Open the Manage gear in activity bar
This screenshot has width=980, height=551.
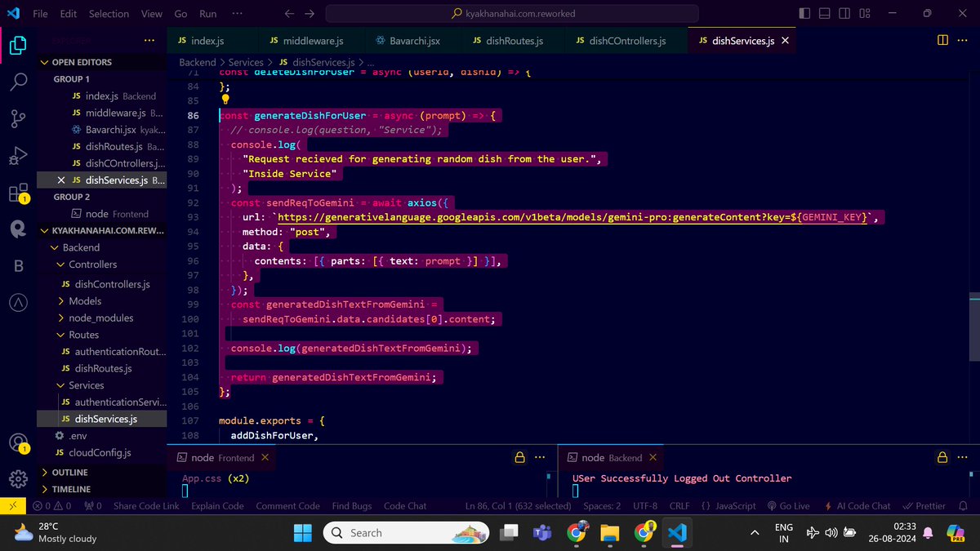click(18, 479)
